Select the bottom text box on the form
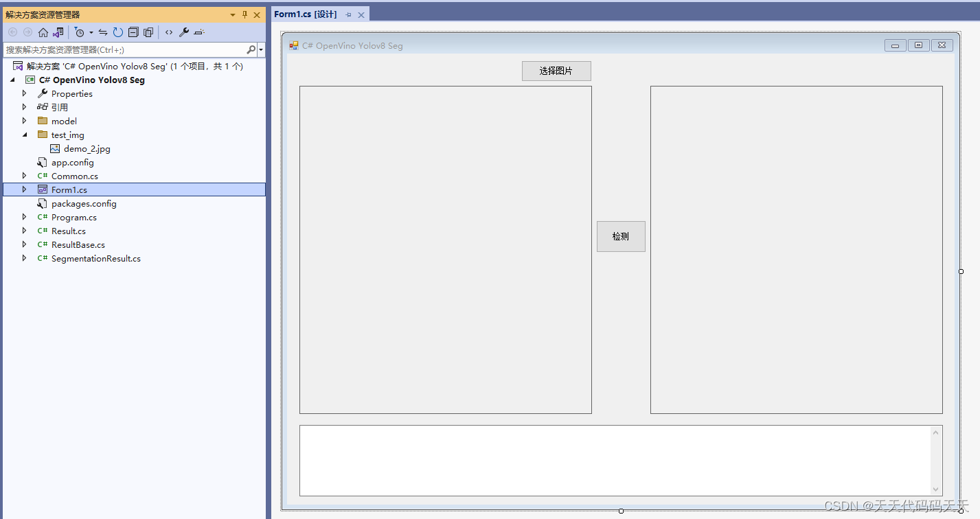980x519 pixels. coord(621,461)
